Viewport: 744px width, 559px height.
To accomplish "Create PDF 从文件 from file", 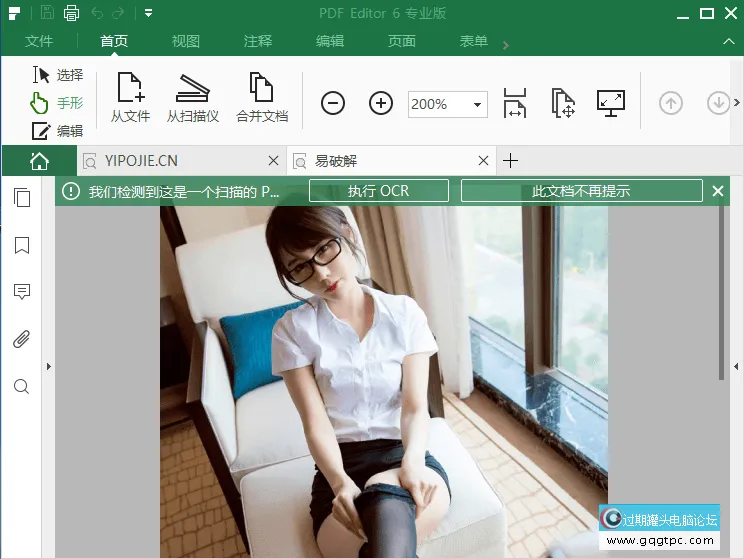I will (x=130, y=98).
